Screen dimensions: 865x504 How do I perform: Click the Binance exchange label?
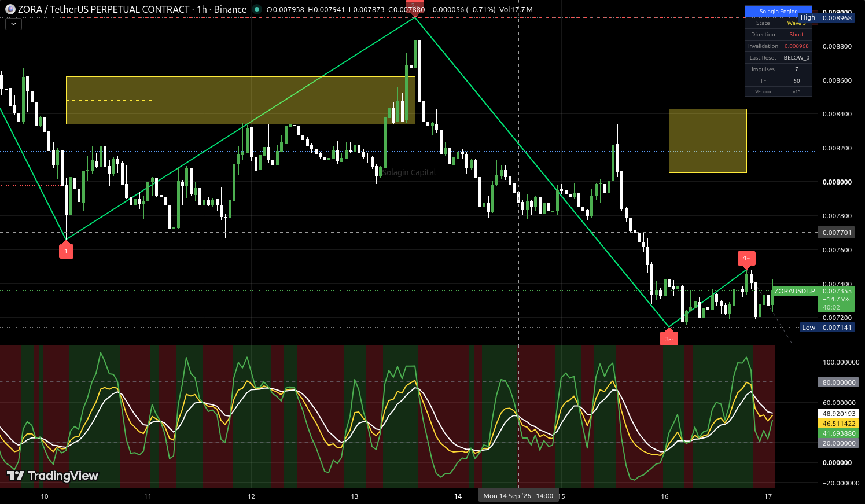[x=230, y=9]
